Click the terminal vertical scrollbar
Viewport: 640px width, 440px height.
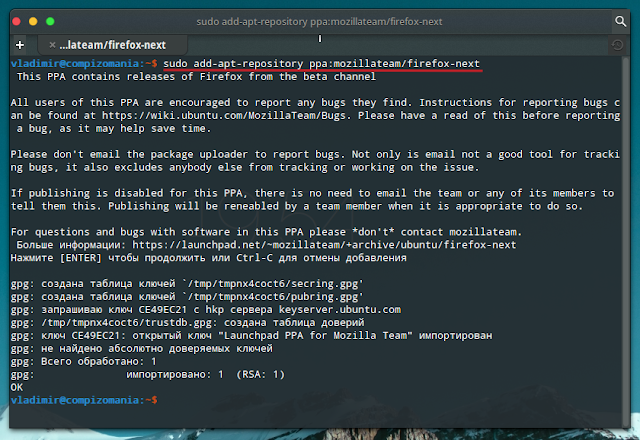[626, 242]
